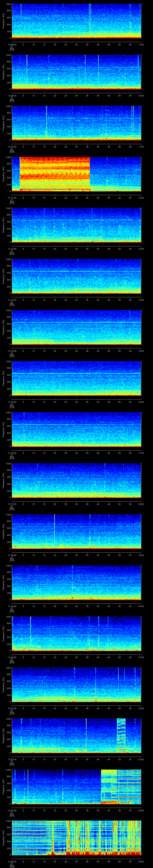153x868 pixels.
Task: Select the spectrogram panel starting at 13:19:00
Action: (77, 582)
